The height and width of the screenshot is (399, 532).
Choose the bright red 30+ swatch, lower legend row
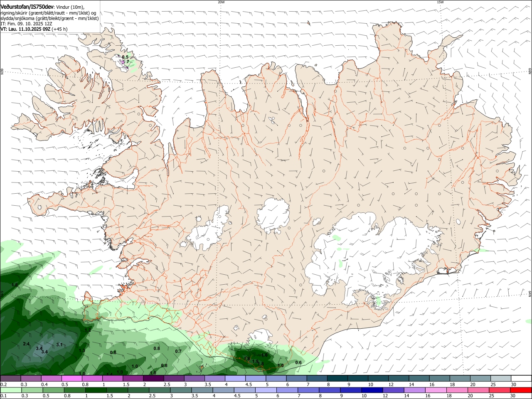(520, 390)
